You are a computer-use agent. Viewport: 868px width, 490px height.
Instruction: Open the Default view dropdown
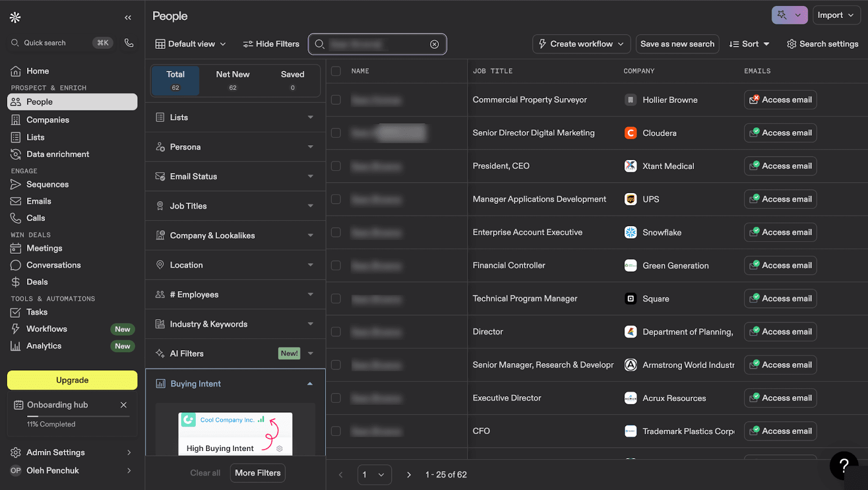click(x=190, y=44)
